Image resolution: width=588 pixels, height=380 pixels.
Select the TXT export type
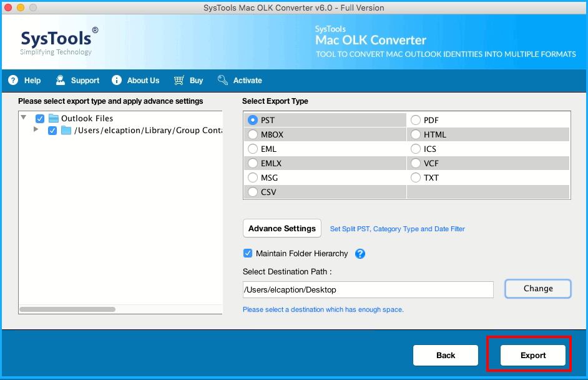(416, 177)
